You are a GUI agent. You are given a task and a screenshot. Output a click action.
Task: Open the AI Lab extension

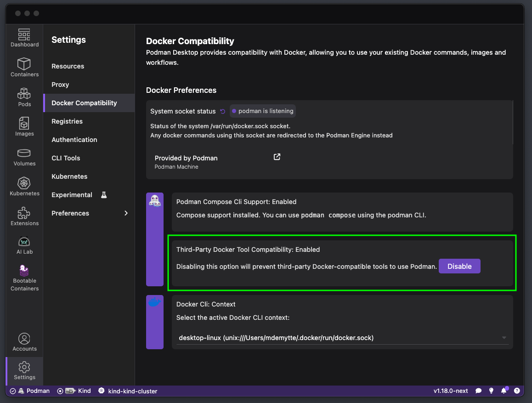[x=24, y=244]
